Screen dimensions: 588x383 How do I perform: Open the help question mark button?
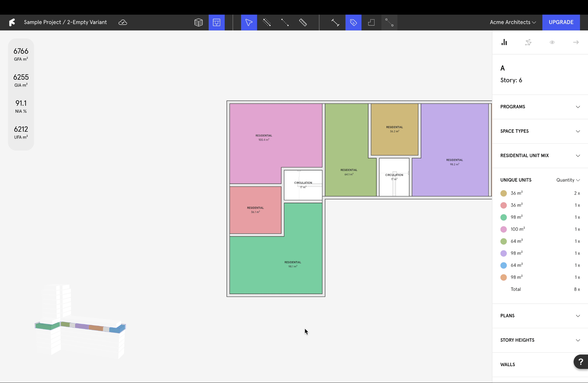click(581, 362)
